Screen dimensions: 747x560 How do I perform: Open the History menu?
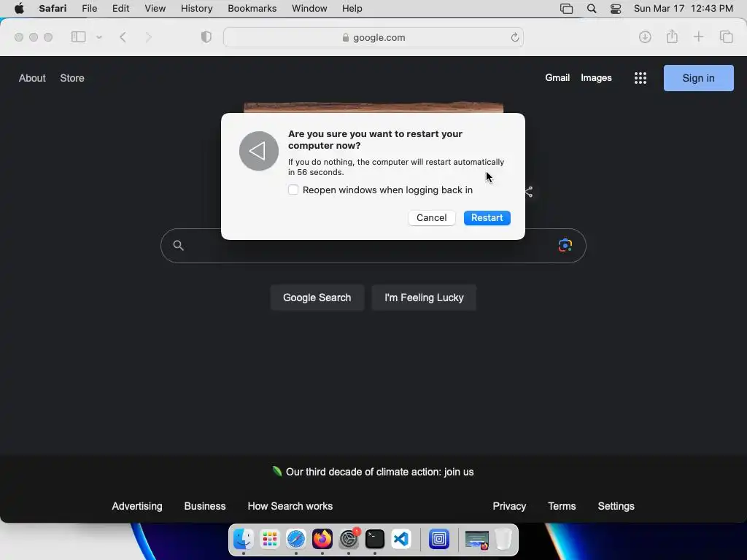click(x=196, y=9)
